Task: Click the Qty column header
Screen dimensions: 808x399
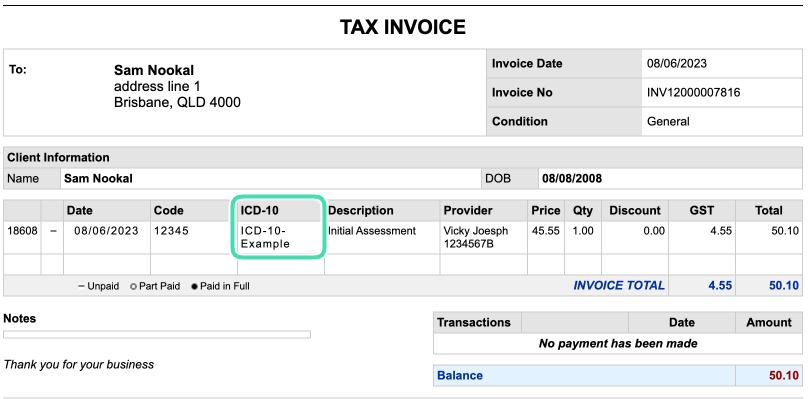Action: [583, 210]
